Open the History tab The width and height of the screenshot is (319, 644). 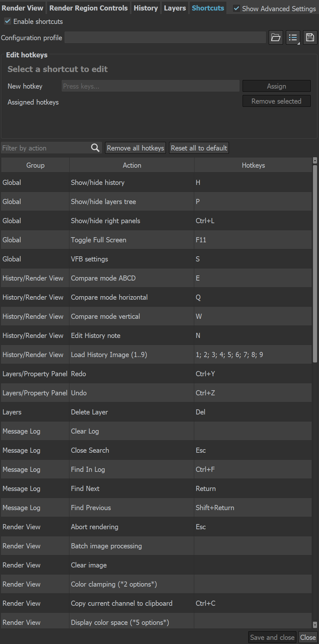145,8
